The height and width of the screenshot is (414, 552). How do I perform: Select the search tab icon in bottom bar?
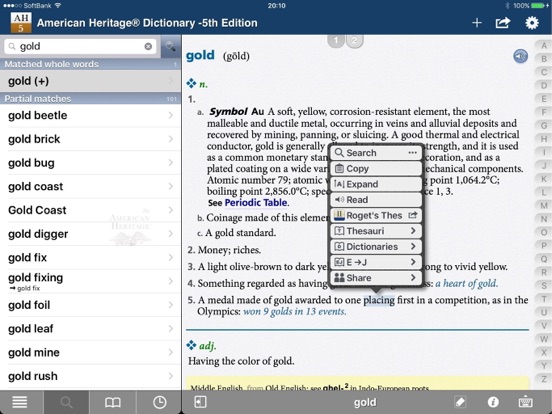coord(66,402)
